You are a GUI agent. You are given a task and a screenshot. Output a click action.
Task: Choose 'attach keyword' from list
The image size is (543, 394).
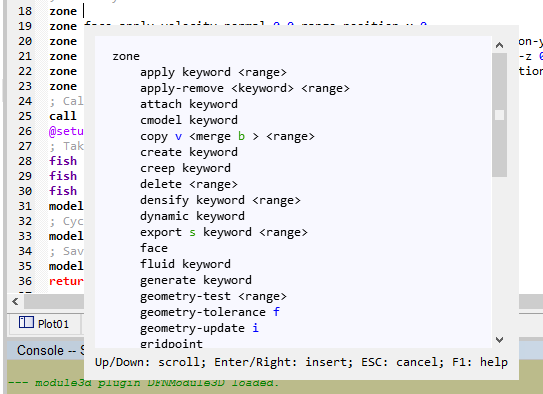coord(189,104)
